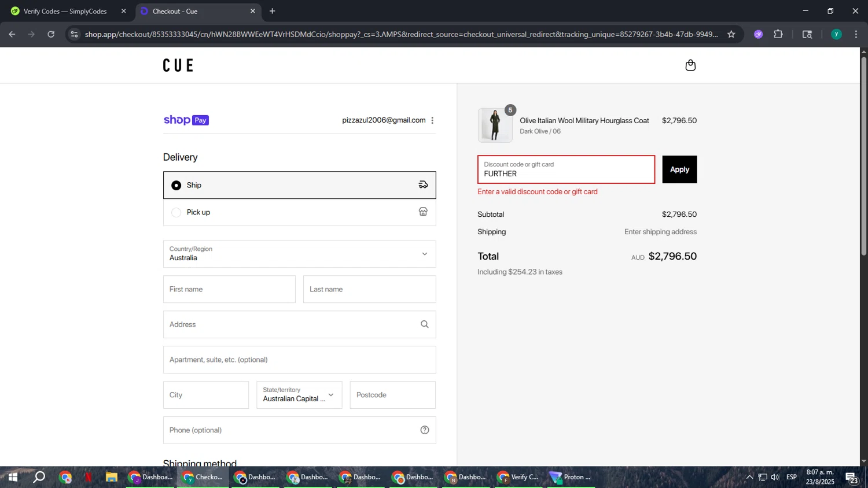Open Netflix from the taskbar
This screenshot has width=868, height=488.
[x=89, y=477]
